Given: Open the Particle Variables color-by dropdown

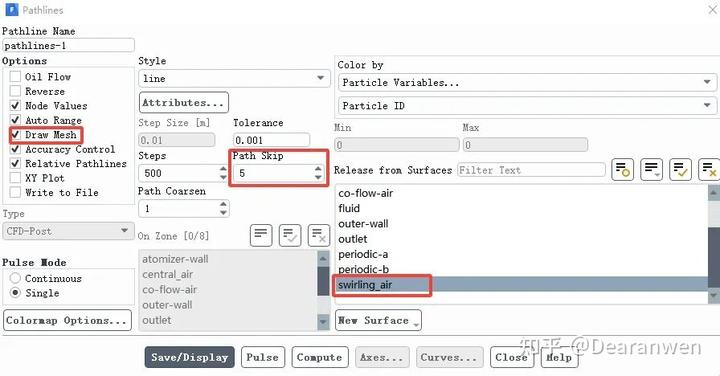Looking at the screenshot, I should pyautogui.click(x=527, y=83).
